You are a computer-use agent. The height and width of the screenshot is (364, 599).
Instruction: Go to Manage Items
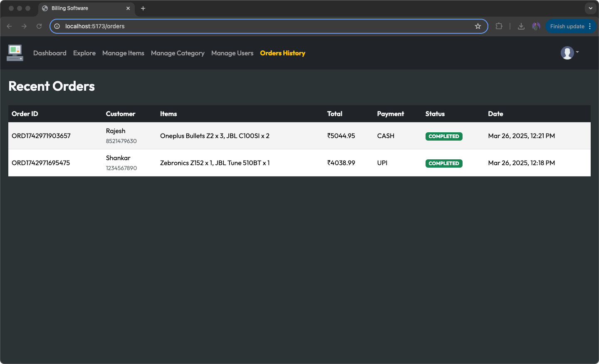click(x=123, y=53)
